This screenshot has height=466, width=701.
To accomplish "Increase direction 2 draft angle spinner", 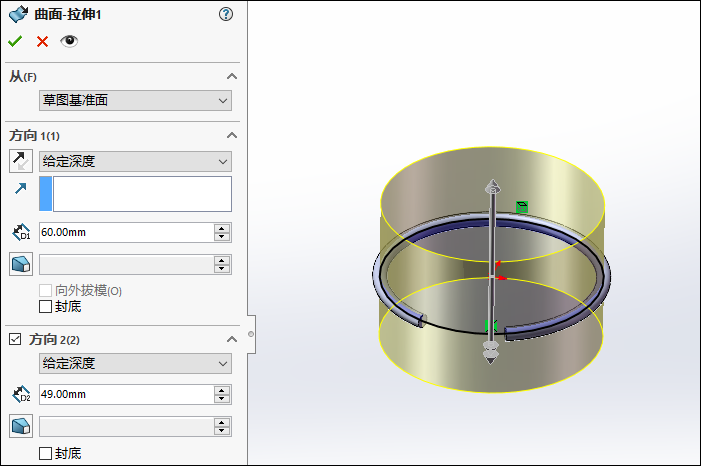I will 222,422.
